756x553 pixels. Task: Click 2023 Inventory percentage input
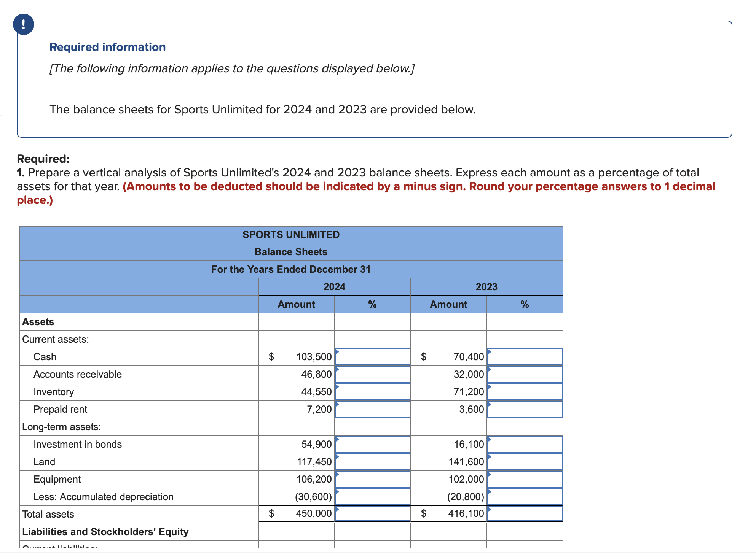pyautogui.click(x=525, y=392)
